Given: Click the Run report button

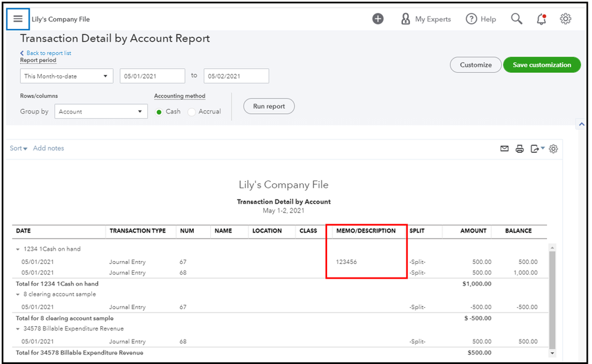Looking at the screenshot, I should point(269,107).
